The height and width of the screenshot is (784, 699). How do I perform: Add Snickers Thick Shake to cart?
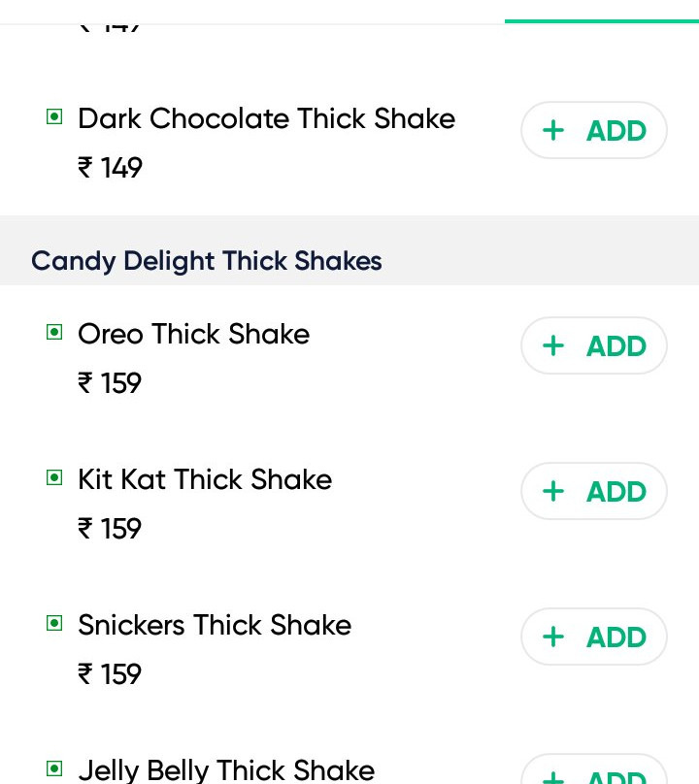[x=594, y=637]
